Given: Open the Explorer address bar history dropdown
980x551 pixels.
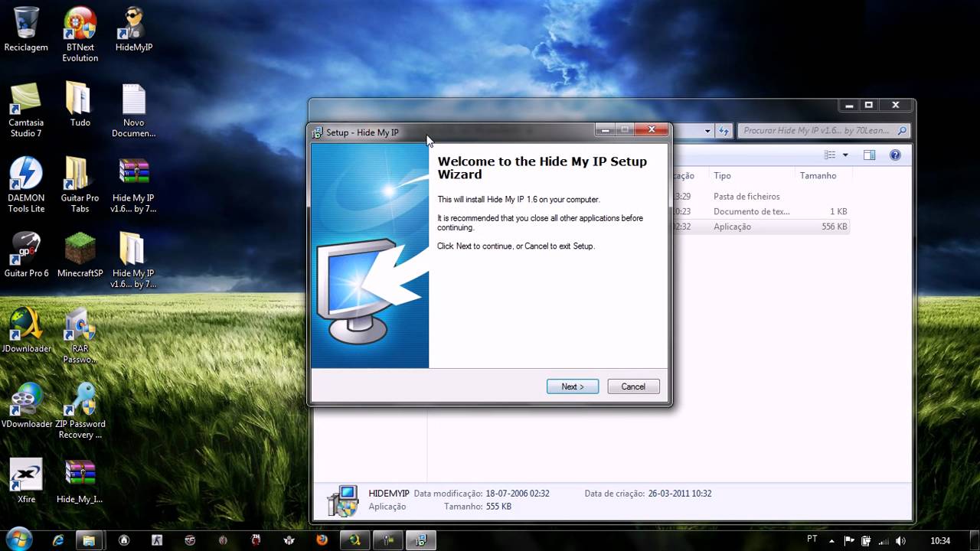Looking at the screenshot, I should [x=707, y=131].
